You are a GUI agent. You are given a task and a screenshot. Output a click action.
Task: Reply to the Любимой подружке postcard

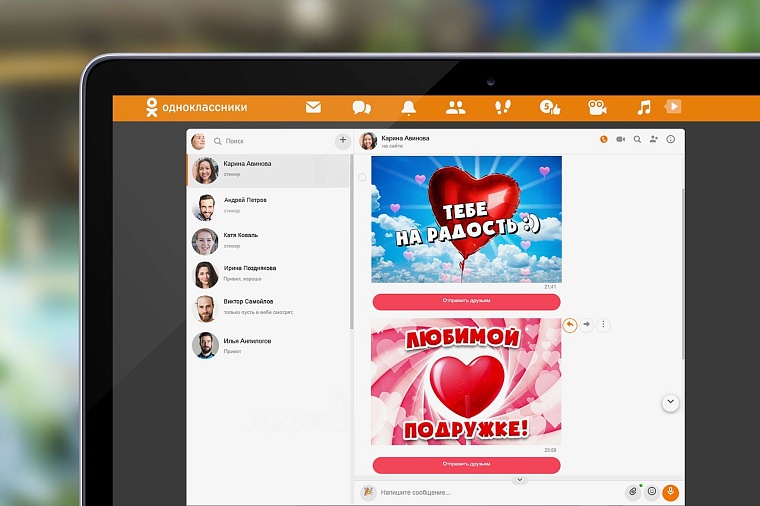[570, 324]
